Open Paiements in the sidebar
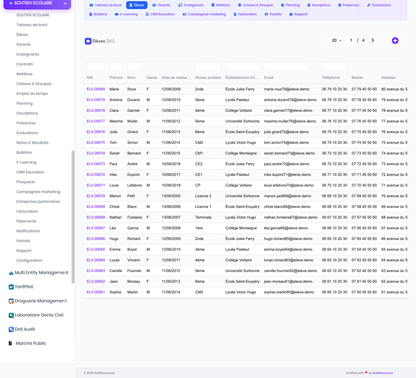Image resolution: width=416 pixels, height=378 pixels. [x=26, y=221]
